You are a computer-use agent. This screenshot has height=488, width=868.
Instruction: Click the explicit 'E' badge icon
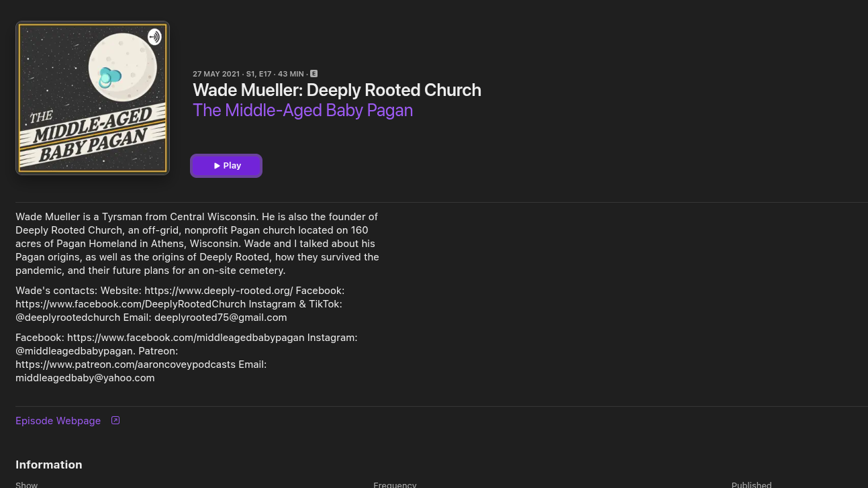coord(314,74)
